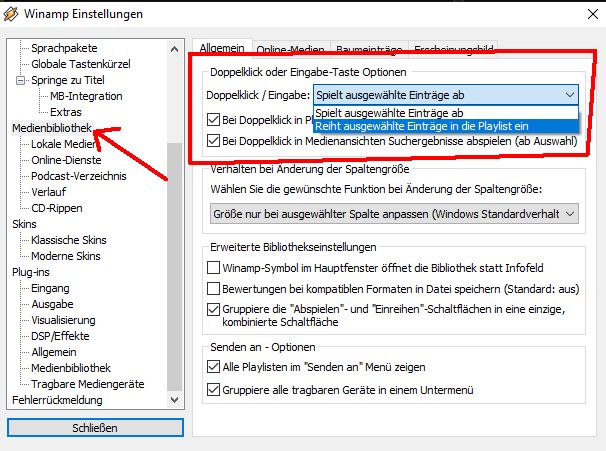Click the tree scrollbar down arrow
The image size is (606, 451).
click(174, 399)
